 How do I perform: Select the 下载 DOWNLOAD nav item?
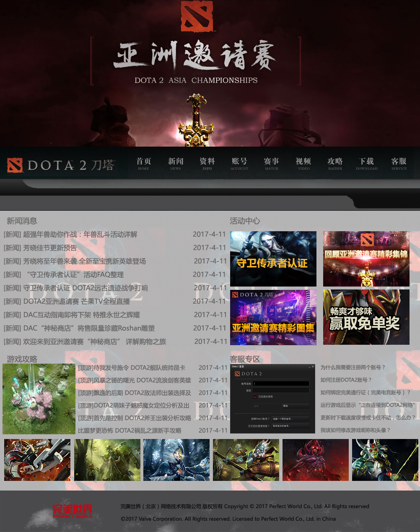coord(366,163)
